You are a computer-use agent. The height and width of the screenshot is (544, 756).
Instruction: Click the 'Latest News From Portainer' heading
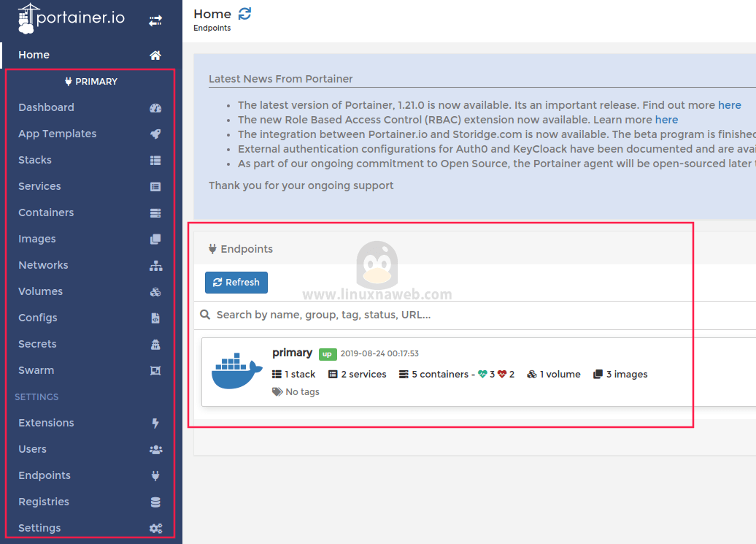(x=281, y=79)
